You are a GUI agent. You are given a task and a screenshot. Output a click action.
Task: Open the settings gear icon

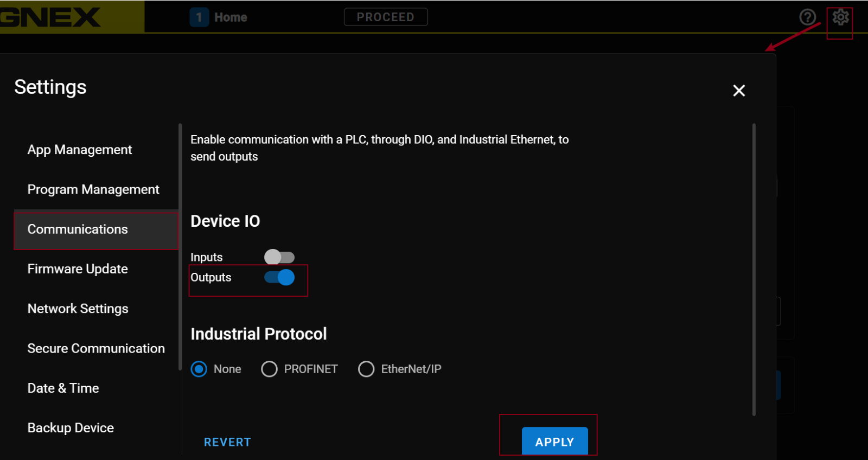tap(840, 17)
